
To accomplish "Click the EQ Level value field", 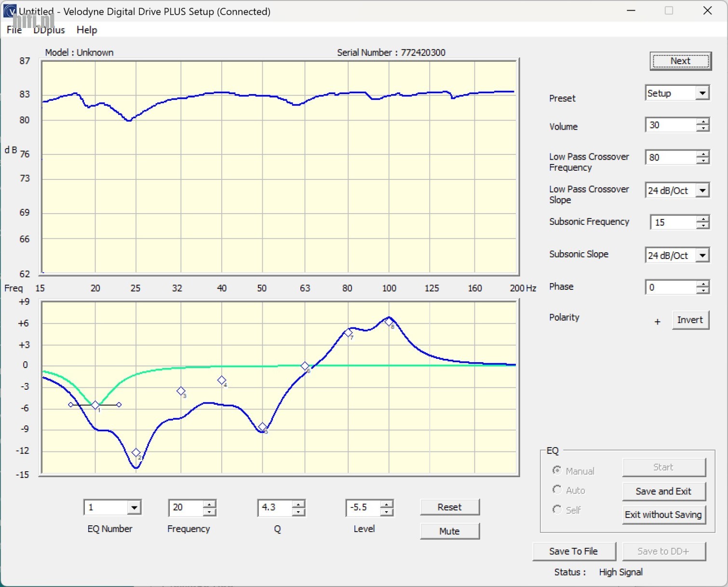I will click(x=364, y=507).
